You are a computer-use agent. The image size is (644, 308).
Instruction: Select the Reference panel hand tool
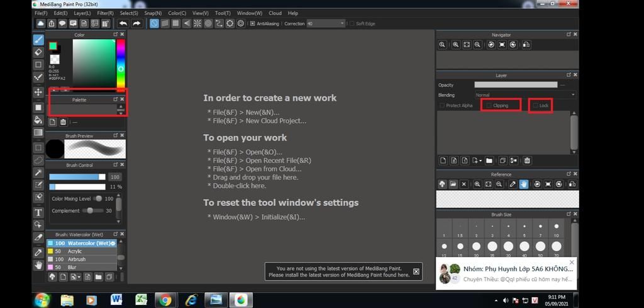(x=523, y=184)
